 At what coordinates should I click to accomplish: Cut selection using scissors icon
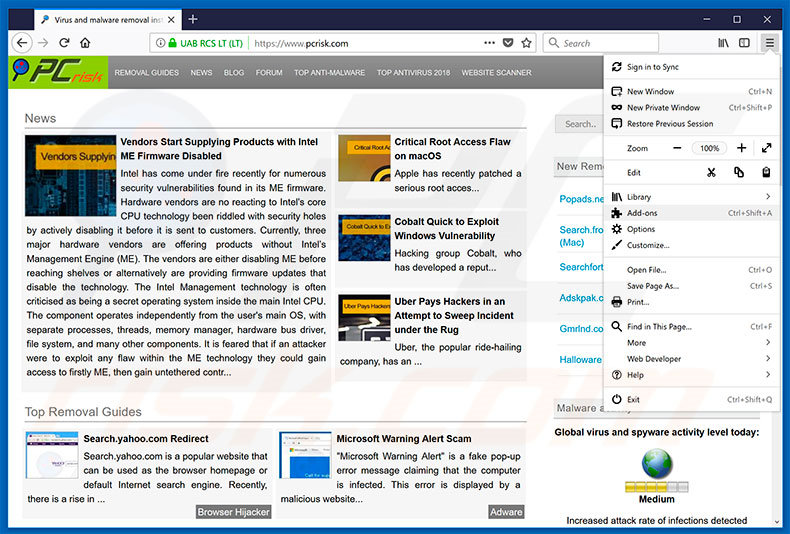[x=711, y=173]
